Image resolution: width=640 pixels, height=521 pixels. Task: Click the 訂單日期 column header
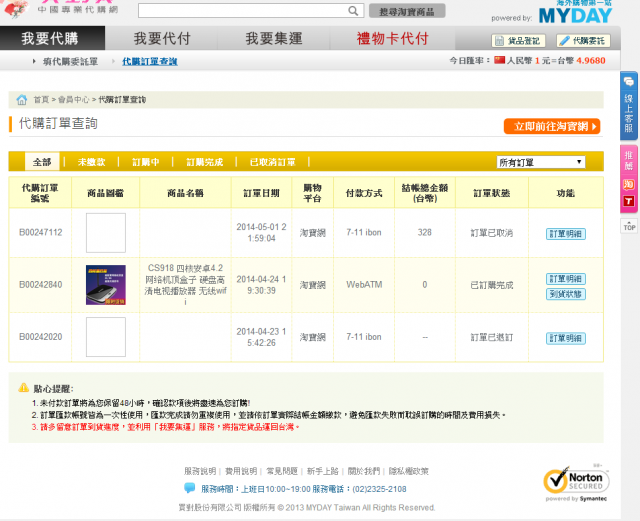pyautogui.click(x=261, y=193)
